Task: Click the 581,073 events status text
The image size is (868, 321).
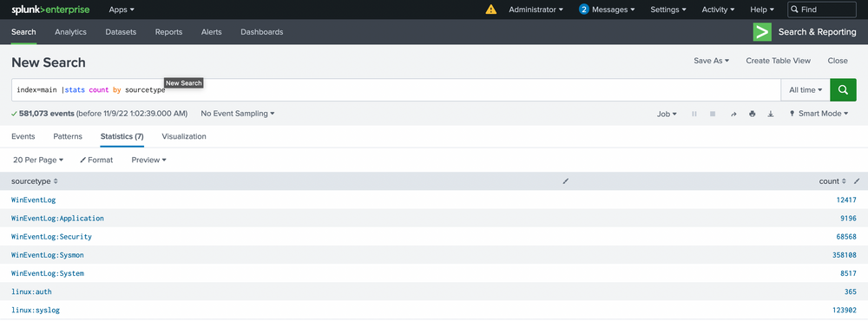Action: point(47,114)
